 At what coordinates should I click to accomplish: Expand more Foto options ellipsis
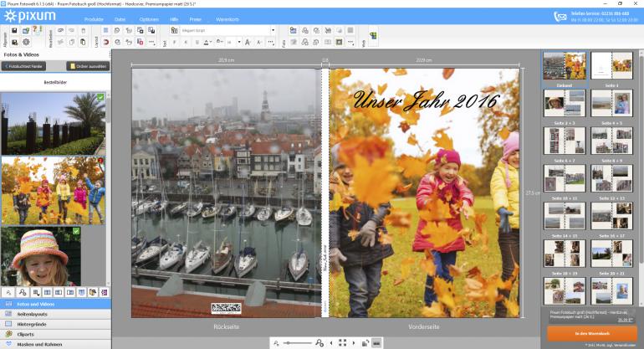click(x=350, y=42)
